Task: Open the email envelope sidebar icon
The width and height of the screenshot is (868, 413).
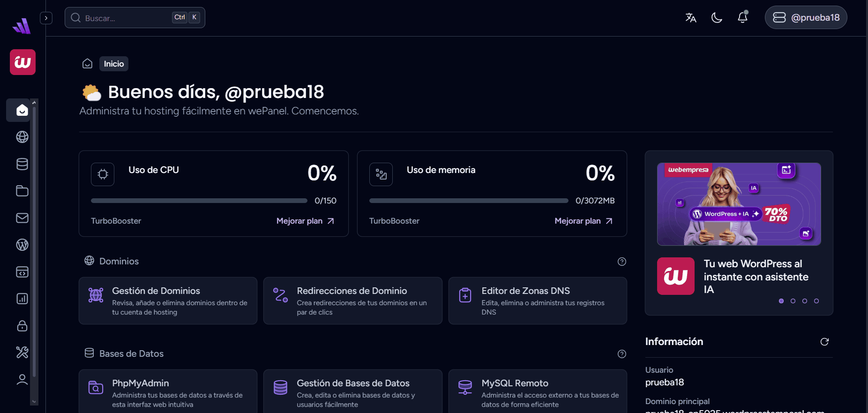Action: [x=22, y=218]
